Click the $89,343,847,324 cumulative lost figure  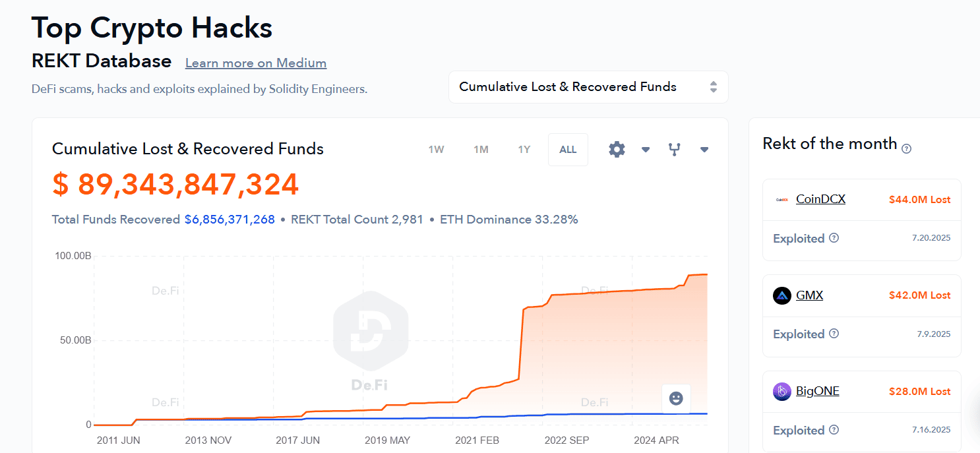tap(175, 185)
